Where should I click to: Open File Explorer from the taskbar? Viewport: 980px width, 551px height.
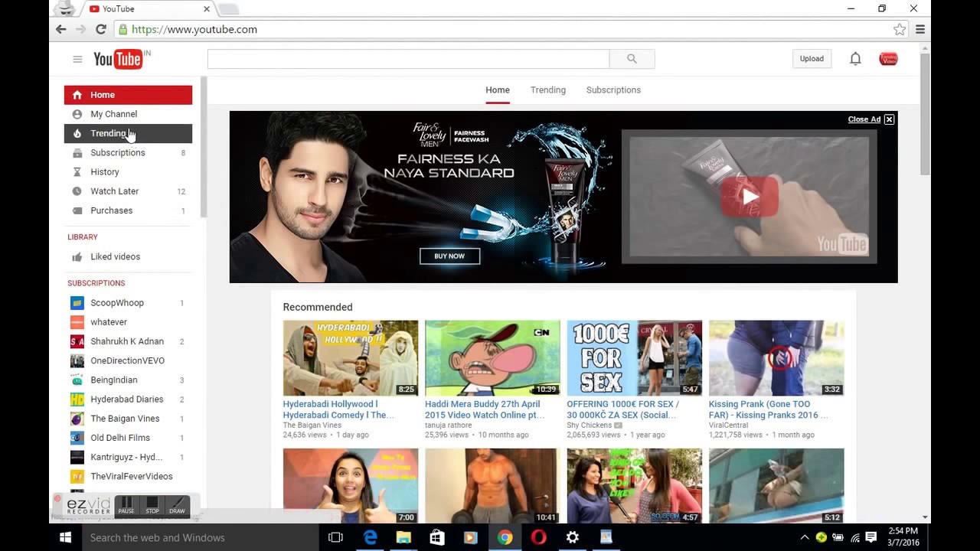403,537
